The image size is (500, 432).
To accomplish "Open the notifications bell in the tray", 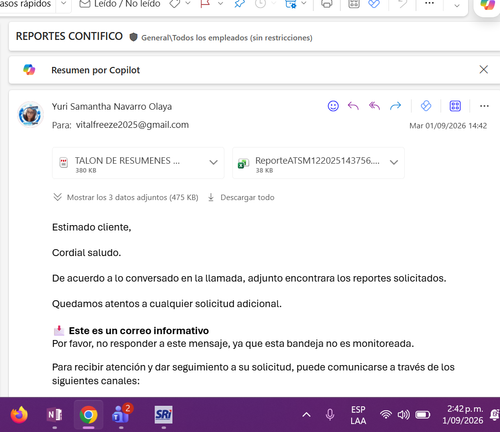I will click(495, 415).
